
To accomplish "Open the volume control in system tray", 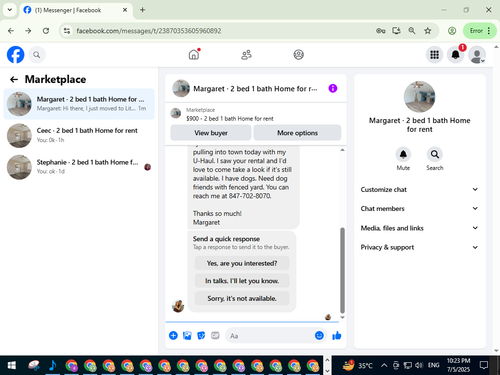I will pyautogui.click(x=419, y=365).
